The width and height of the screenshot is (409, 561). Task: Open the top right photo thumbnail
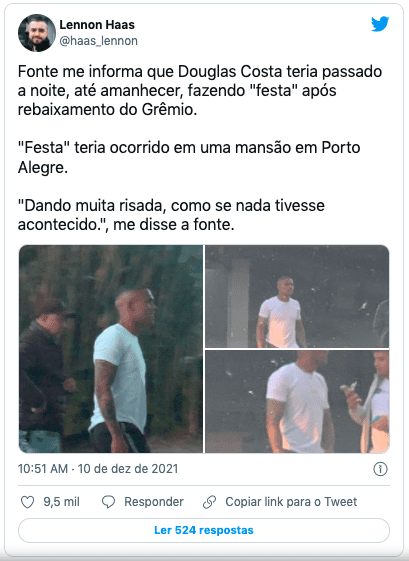(297, 296)
